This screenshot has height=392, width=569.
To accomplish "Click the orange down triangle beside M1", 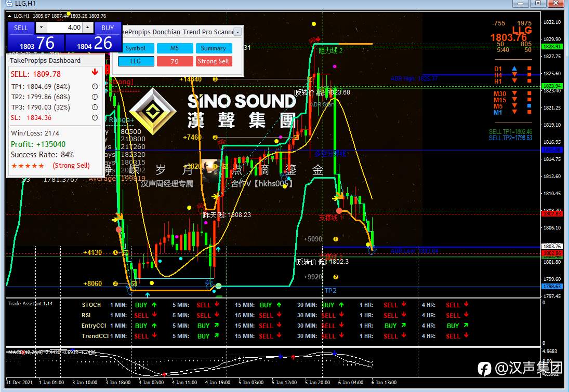I will 514,112.
